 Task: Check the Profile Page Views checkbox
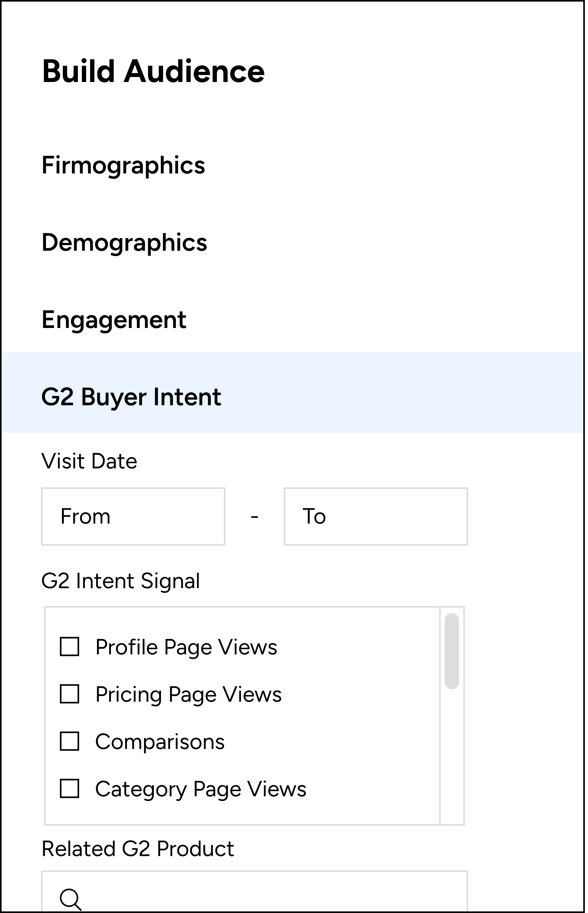[69, 647]
